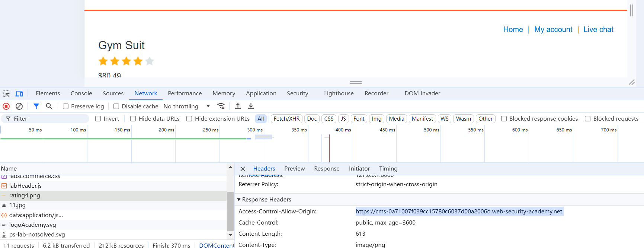
Task: Open the No throttling dropdown
Action: pyautogui.click(x=186, y=106)
